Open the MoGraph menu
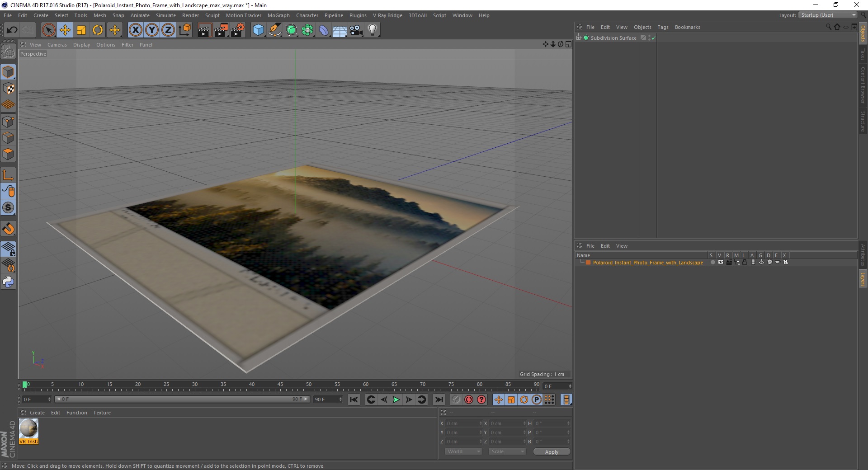 (x=278, y=15)
